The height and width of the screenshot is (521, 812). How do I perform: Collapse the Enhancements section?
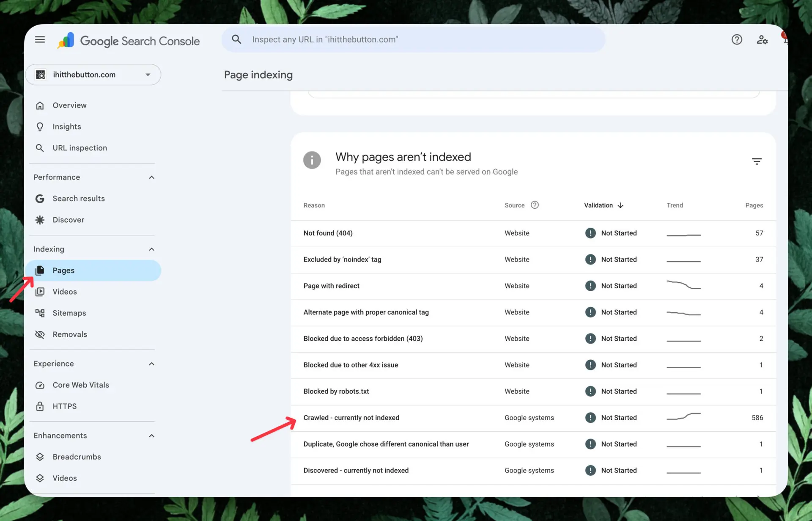151,436
